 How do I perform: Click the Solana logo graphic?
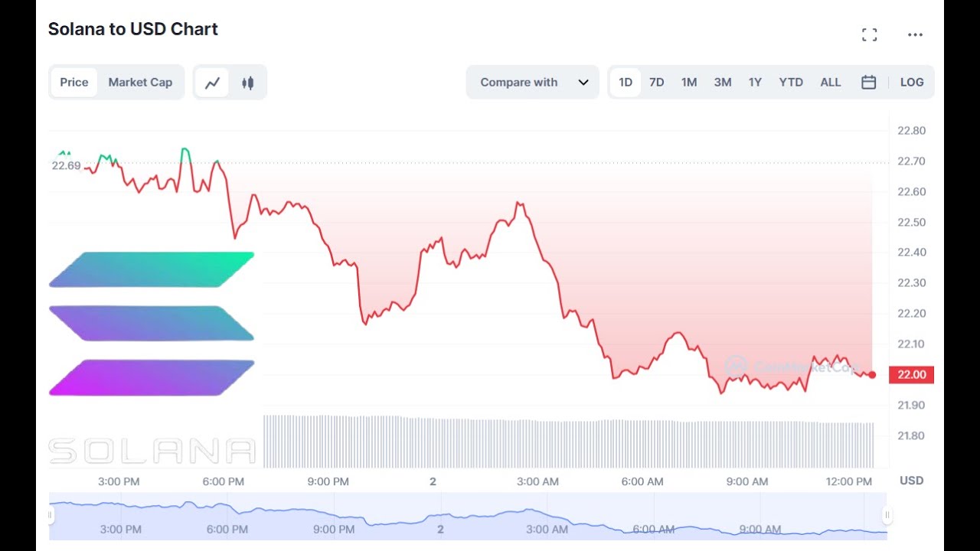click(152, 324)
